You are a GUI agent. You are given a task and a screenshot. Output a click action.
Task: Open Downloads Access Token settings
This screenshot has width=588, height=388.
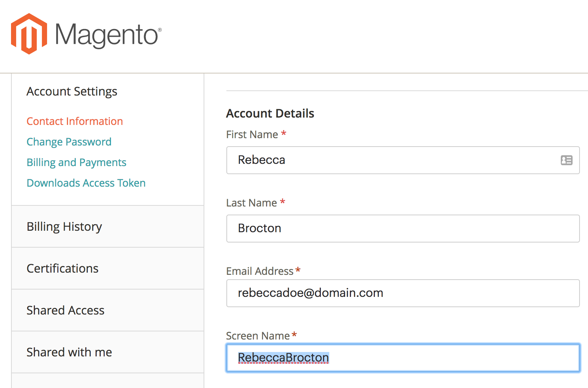point(86,183)
